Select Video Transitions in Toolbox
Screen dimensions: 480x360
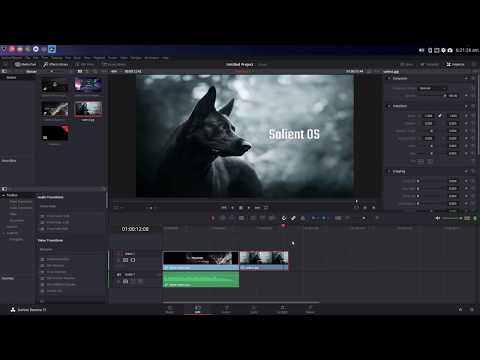21,201
